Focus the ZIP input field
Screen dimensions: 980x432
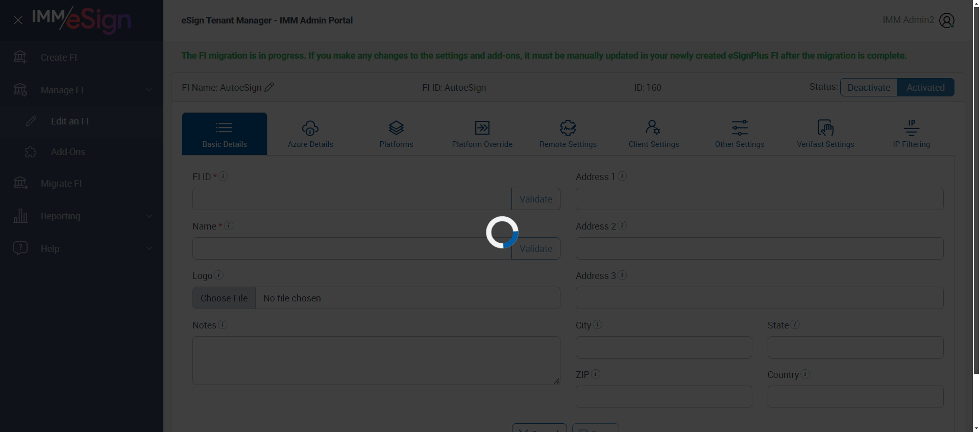click(664, 397)
